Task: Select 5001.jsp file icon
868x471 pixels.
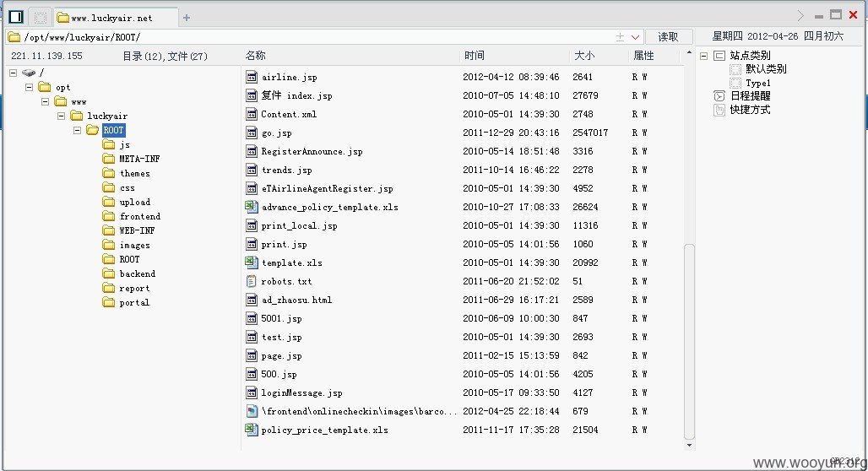Action: (252, 318)
